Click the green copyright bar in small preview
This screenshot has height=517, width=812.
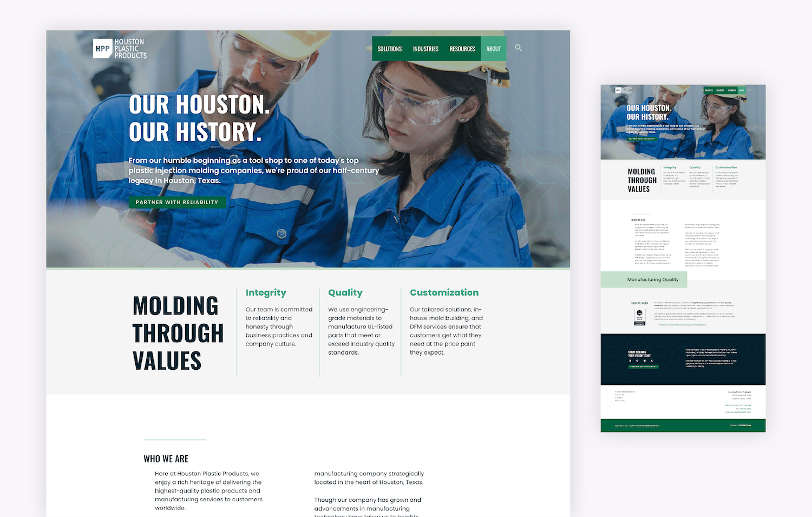[x=683, y=426]
